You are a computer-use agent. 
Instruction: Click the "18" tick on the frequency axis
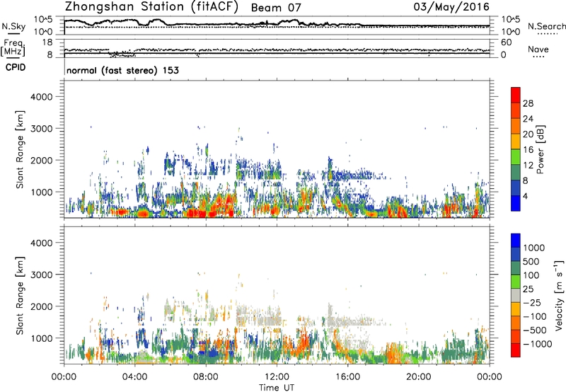pyautogui.click(x=47, y=42)
